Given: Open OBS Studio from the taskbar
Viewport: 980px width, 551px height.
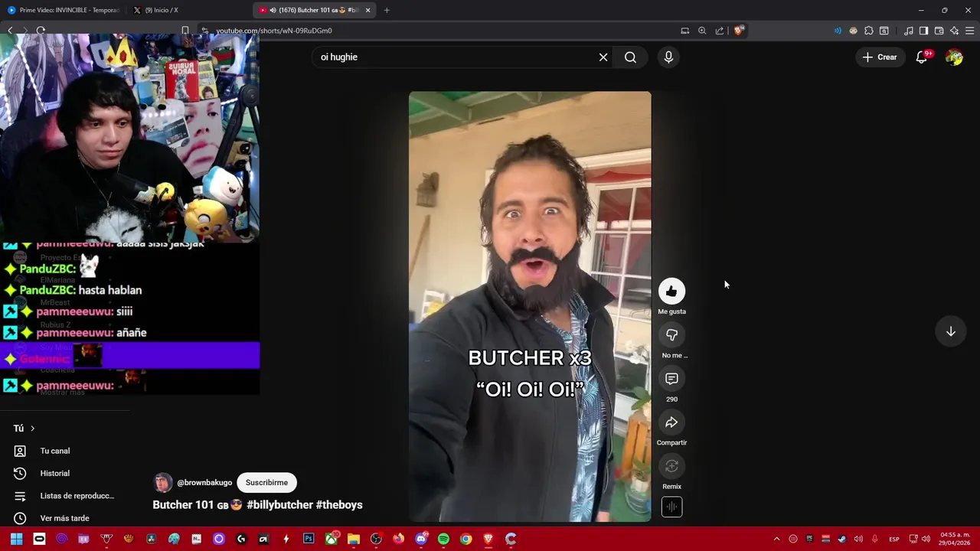Looking at the screenshot, I should 376,539.
